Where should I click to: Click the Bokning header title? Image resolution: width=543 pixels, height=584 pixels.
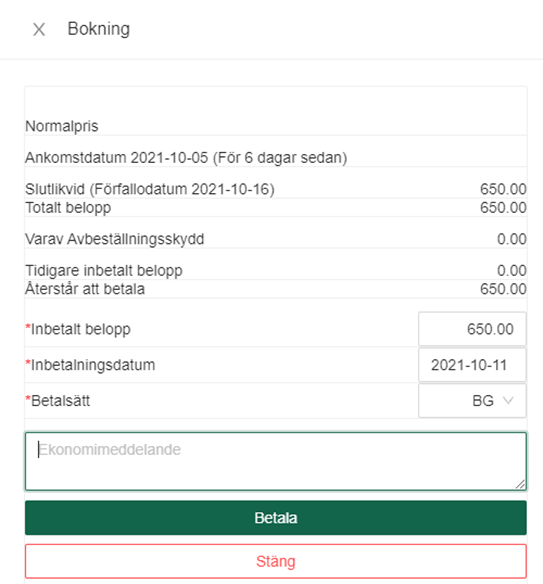point(99,29)
